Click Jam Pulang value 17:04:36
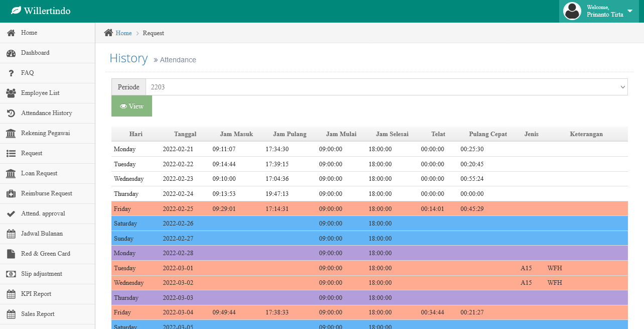The image size is (644, 329). point(277,179)
